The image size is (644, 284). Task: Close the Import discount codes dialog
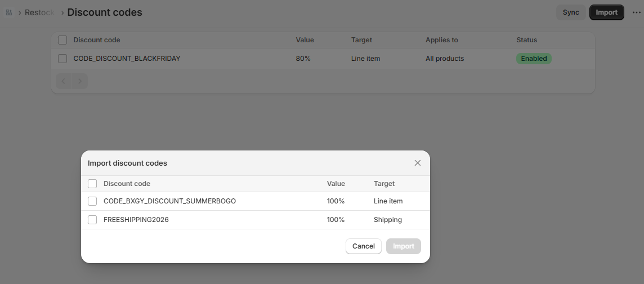pyautogui.click(x=418, y=163)
